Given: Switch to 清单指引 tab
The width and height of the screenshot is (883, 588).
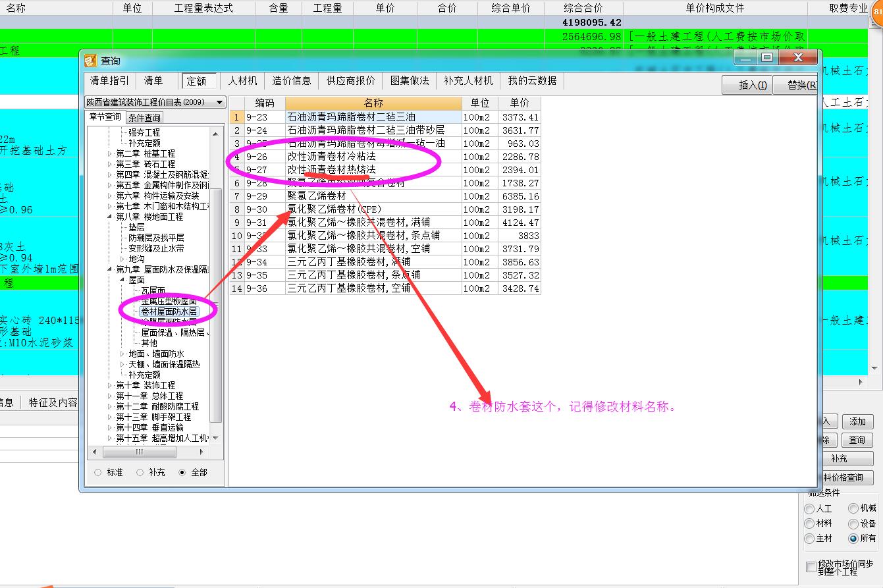Looking at the screenshot, I should (110, 80).
